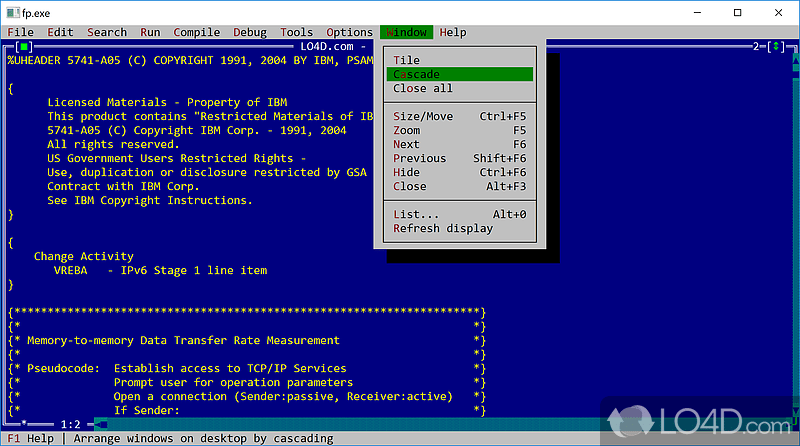Open the Options menu
This screenshot has width=800, height=446.
pyautogui.click(x=349, y=32)
